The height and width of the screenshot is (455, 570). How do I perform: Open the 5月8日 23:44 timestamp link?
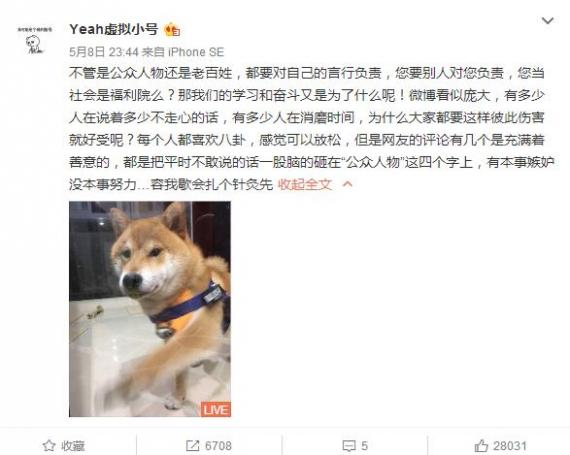point(104,52)
